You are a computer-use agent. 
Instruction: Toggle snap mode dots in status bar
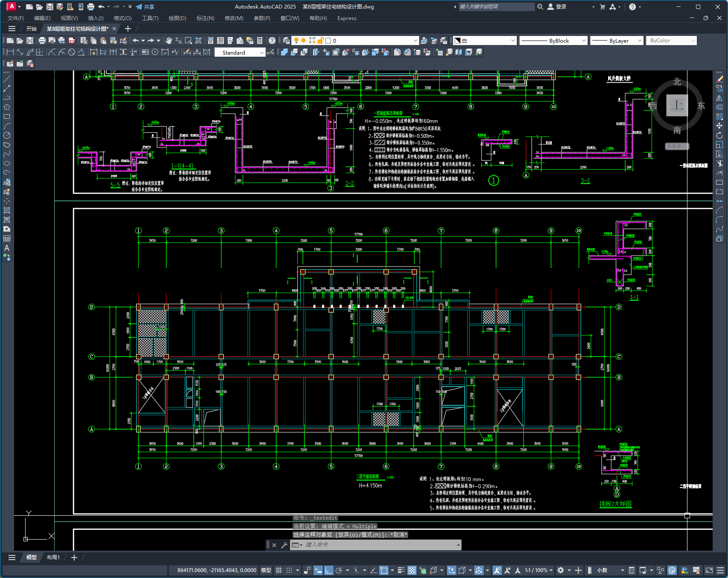(289, 570)
